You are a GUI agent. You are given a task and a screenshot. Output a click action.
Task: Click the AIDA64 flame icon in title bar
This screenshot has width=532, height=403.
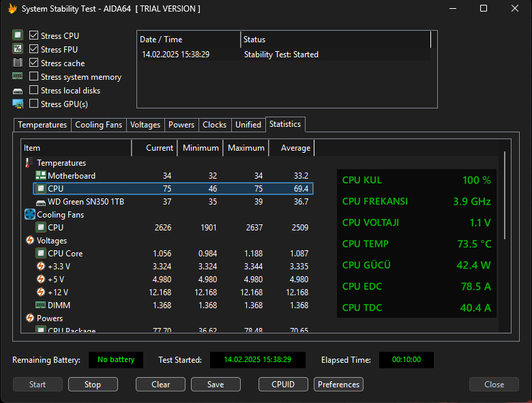(x=12, y=8)
